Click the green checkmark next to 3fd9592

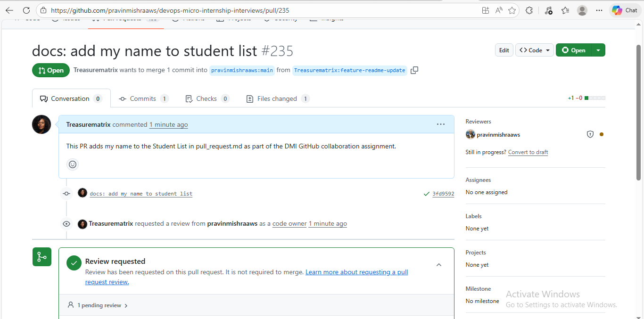pos(427,194)
